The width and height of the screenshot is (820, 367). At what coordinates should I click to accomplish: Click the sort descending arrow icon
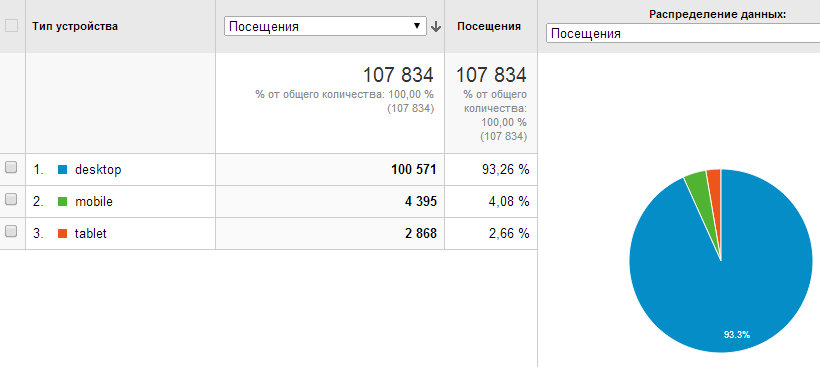point(436,27)
